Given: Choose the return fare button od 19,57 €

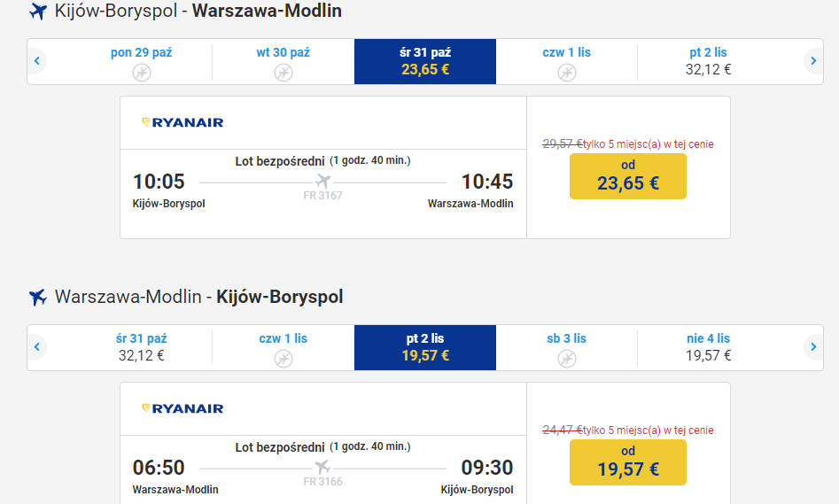Looking at the screenshot, I should (x=627, y=462).
